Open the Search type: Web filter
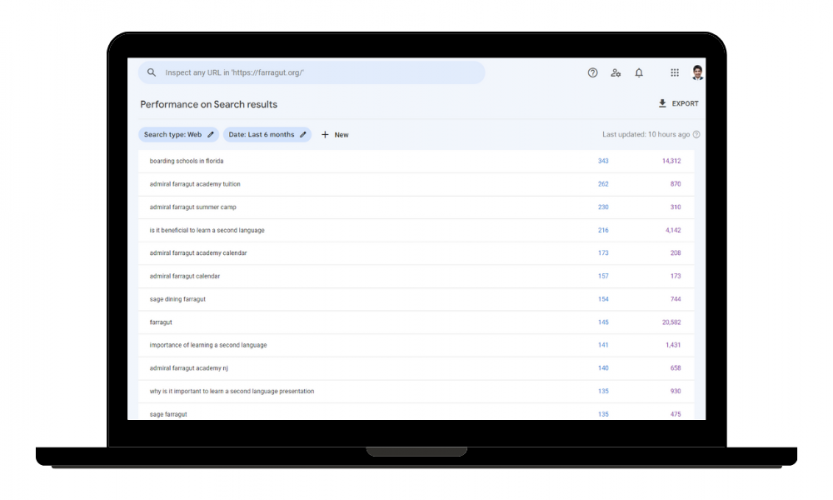Image resolution: width=833 pixels, height=500 pixels. click(x=178, y=134)
